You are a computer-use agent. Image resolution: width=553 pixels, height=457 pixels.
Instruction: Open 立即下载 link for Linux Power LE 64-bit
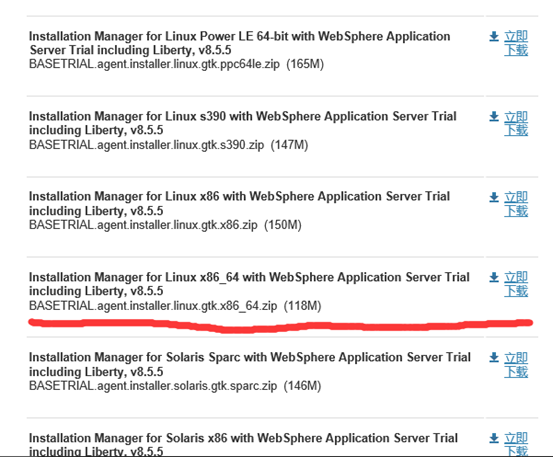click(x=516, y=43)
